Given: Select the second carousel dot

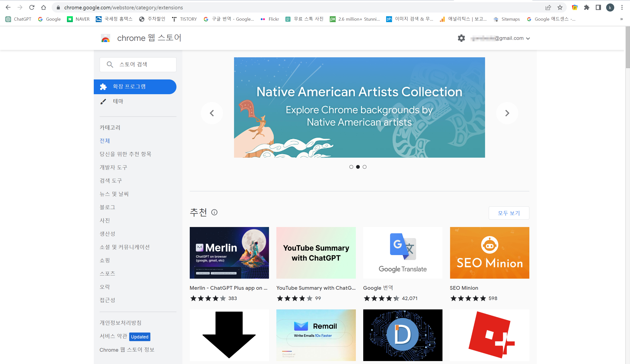Looking at the screenshot, I should coord(358,167).
